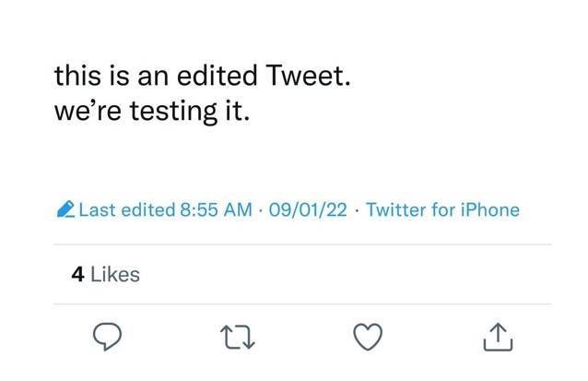Select the word "testing" in the tweet
588x381 pixels.
tap(173, 112)
